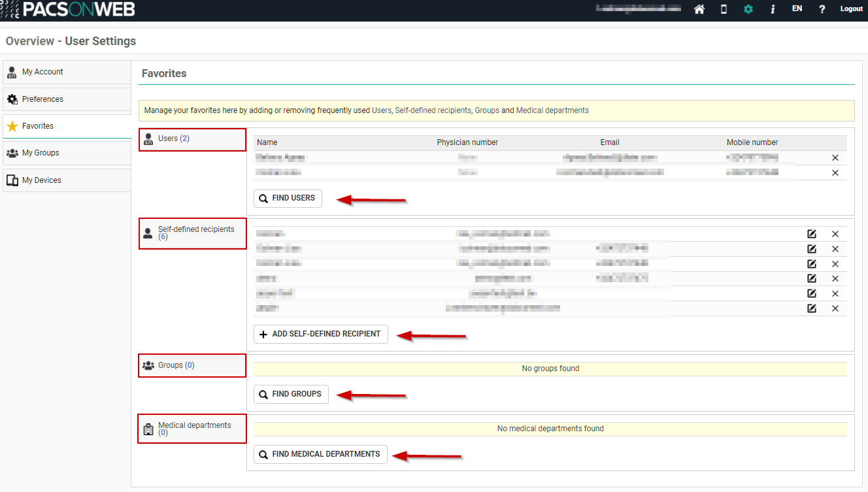The image size is (868, 492).
Task: Click the 'Overview - User Settings' page title
Action: pyautogui.click(x=71, y=41)
